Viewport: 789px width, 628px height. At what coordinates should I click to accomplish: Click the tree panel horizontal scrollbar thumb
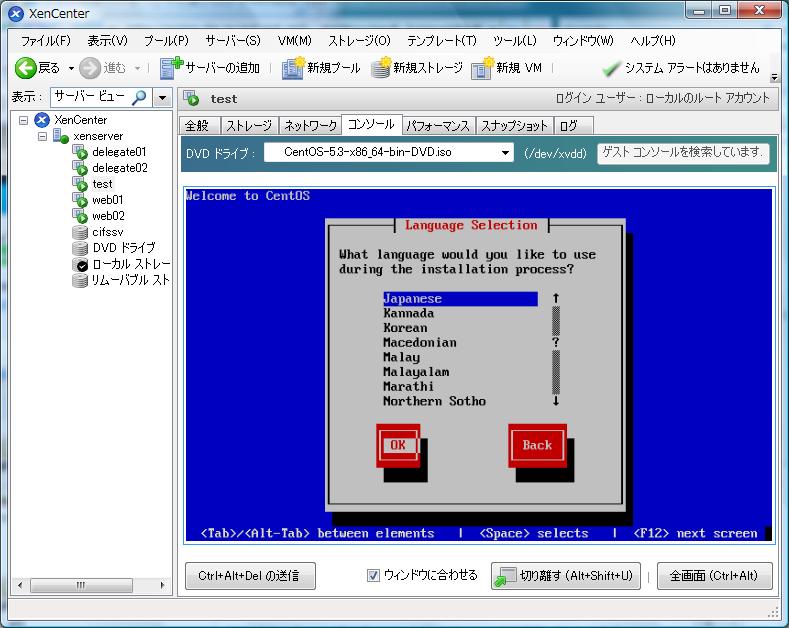(x=81, y=585)
